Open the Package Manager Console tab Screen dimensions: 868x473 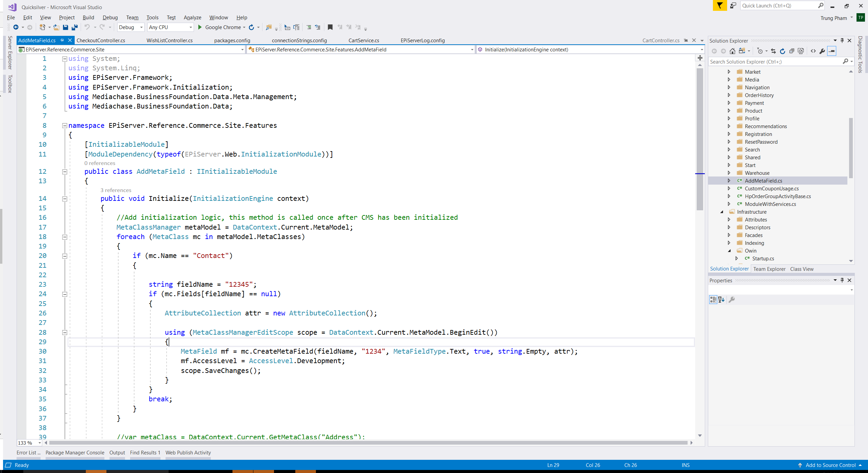75,452
